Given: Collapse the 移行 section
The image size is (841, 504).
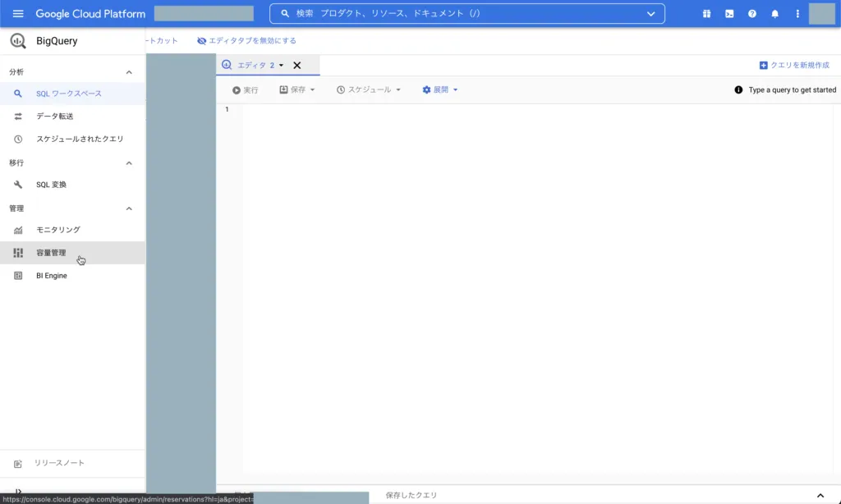Looking at the screenshot, I should (x=129, y=163).
